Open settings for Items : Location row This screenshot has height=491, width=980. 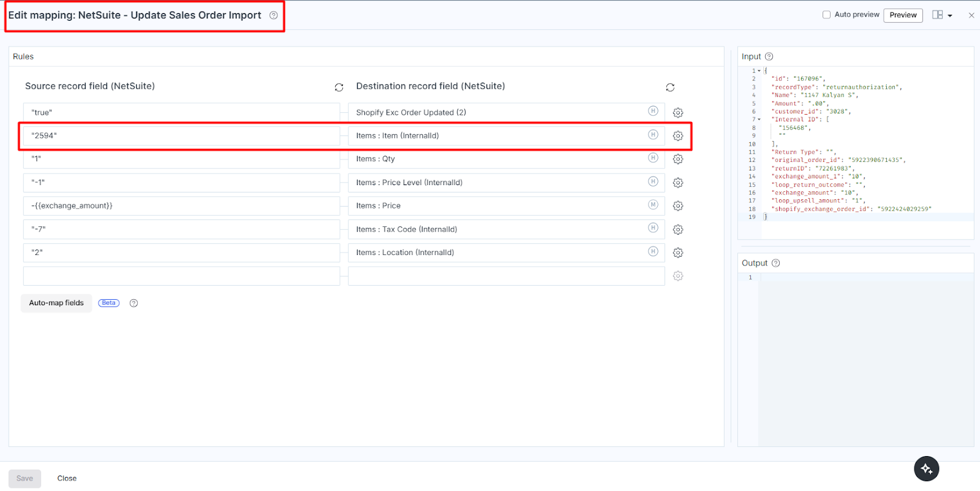678,253
